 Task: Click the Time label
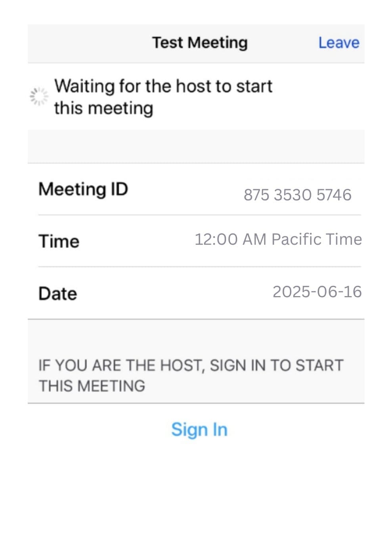pyautogui.click(x=59, y=241)
